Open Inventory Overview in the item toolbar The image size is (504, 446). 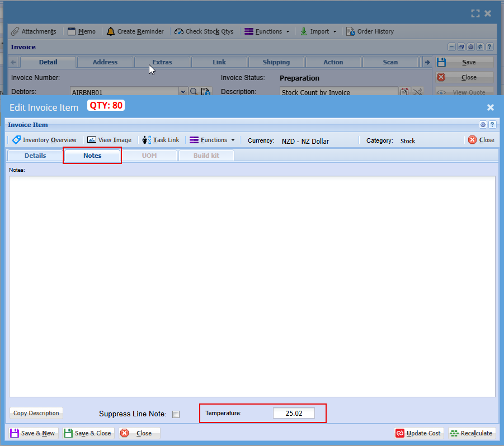point(44,140)
